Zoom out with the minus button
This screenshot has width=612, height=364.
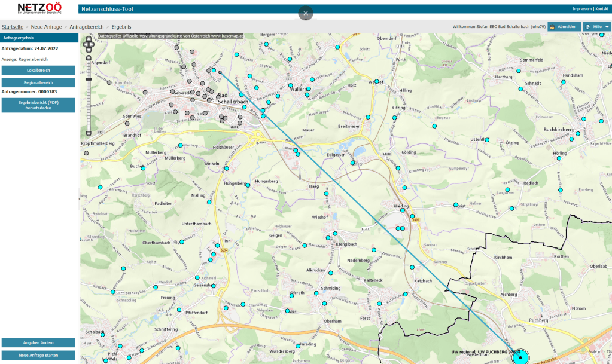point(89,133)
